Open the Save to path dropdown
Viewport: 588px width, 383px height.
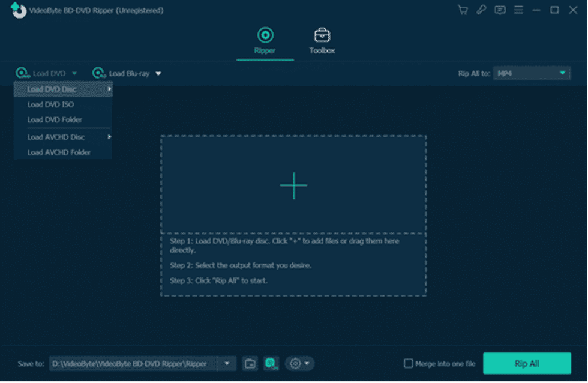click(x=227, y=363)
